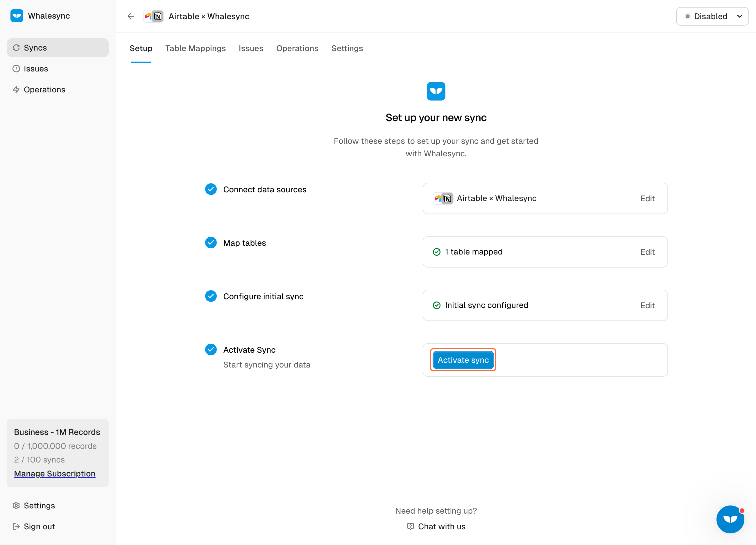Click the Need help setting up? text
The width and height of the screenshot is (756, 545).
[x=436, y=511]
